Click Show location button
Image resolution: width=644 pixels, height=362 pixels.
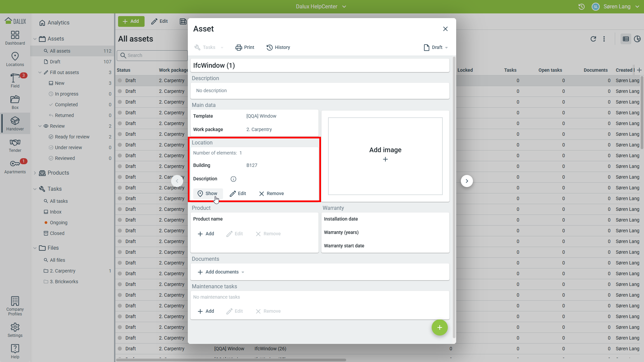pos(208,193)
